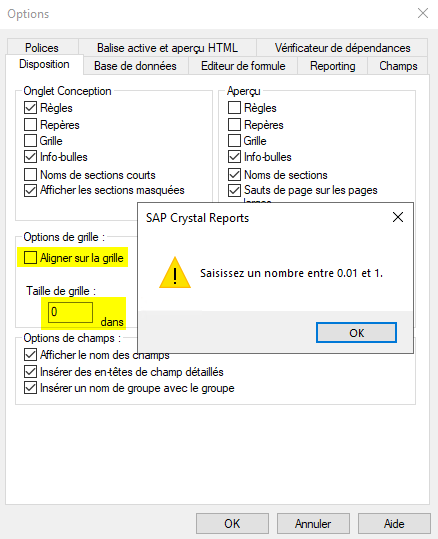Enable Règles in Aperçu group
Image resolution: width=438 pixels, height=539 pixels.
coord(234,108)
